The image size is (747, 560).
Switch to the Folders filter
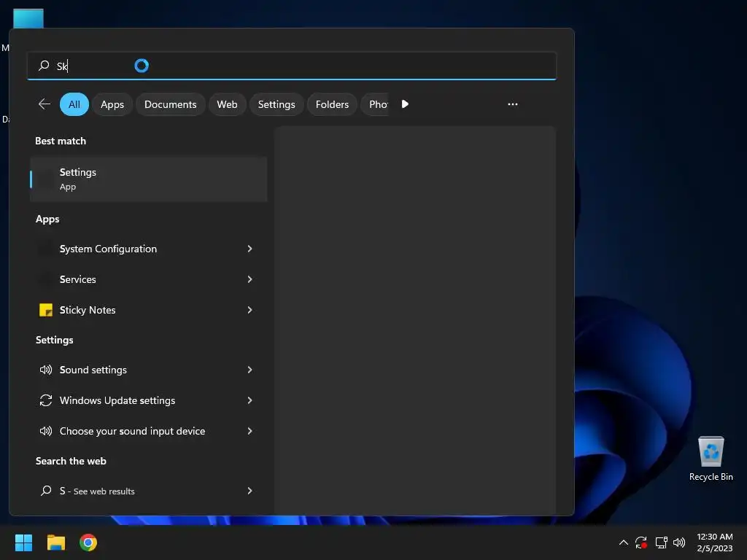332,104
